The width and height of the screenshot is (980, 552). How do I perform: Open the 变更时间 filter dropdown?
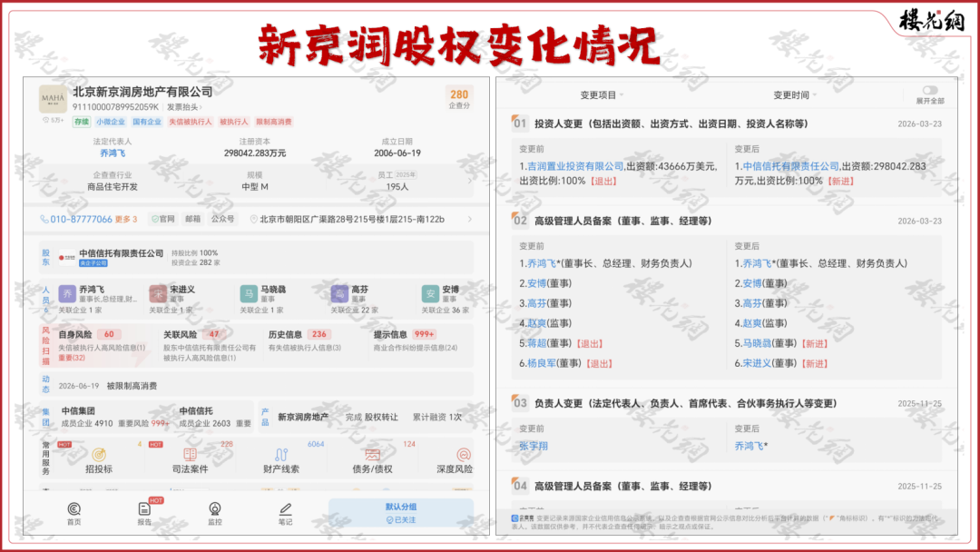pos(795,95)
